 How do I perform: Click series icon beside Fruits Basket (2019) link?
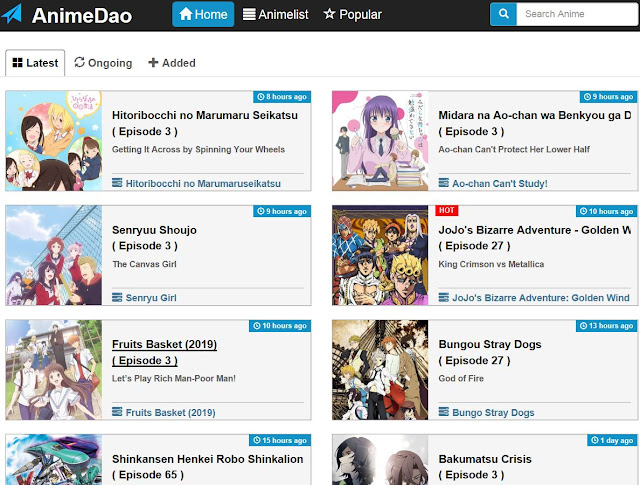click(117, 412)
